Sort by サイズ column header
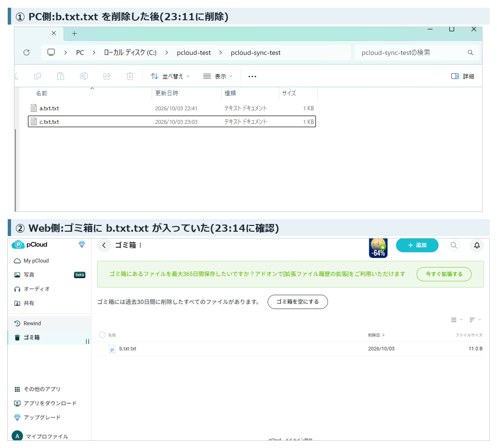The width and height of the screenshot is (497, 448). [289, 93]
